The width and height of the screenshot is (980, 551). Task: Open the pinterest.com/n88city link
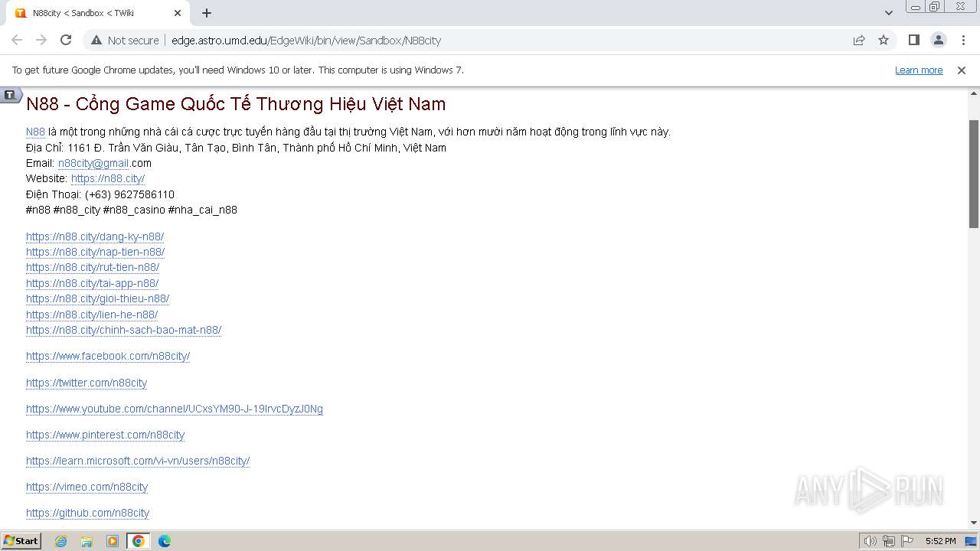click(x=105, y=435)
